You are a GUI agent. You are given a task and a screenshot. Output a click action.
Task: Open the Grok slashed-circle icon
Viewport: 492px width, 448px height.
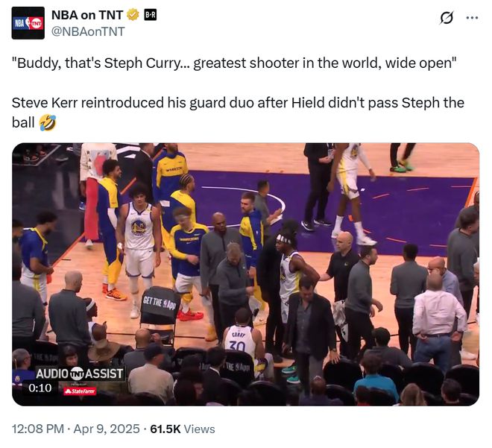pos(447,18)
